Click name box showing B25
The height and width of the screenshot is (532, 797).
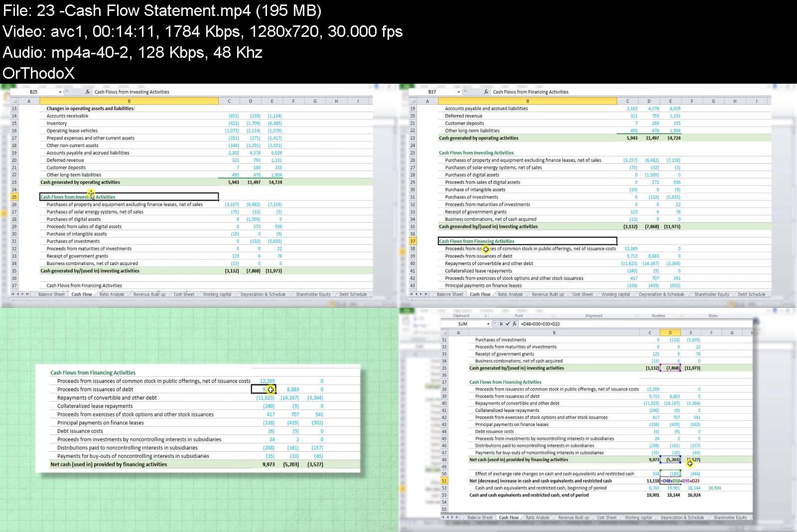point(33,92)
